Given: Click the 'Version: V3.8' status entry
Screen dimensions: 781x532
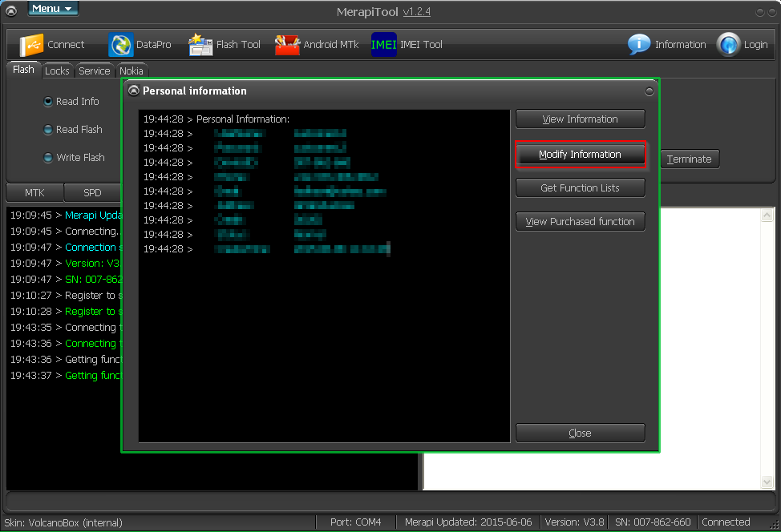Looking at the screenshot, I should tap(574, 522).
